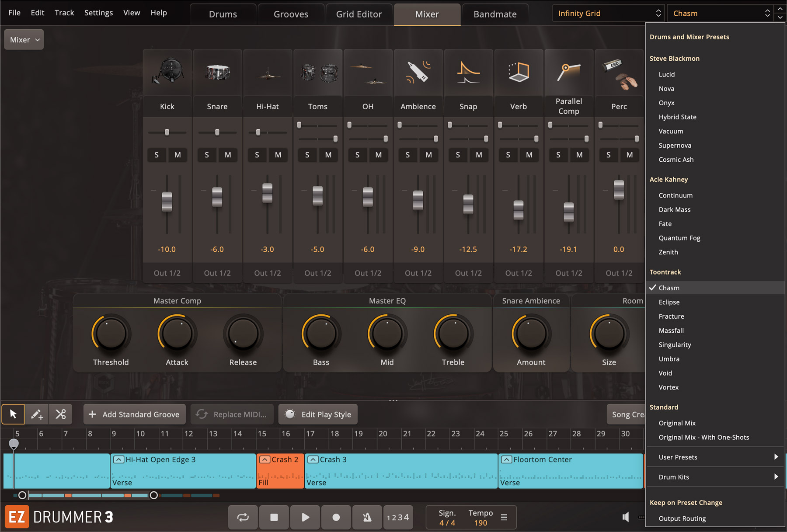The height and width of the screenshot is (532, 787).
Task: Click the Kick channel volume fader
Action: (167, 202)
